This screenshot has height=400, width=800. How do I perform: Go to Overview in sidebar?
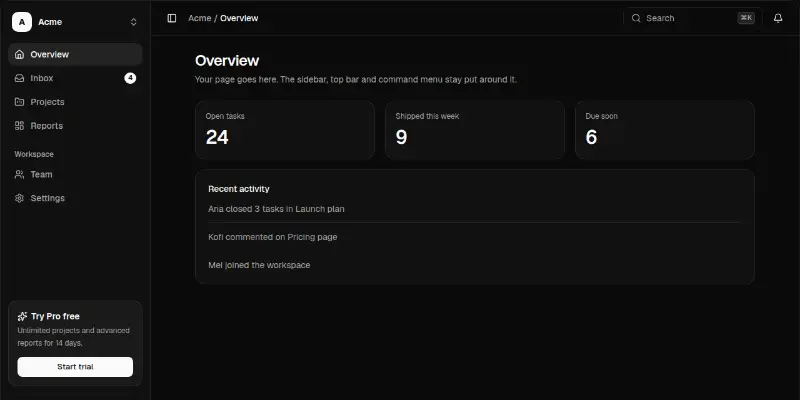point(75,55)
